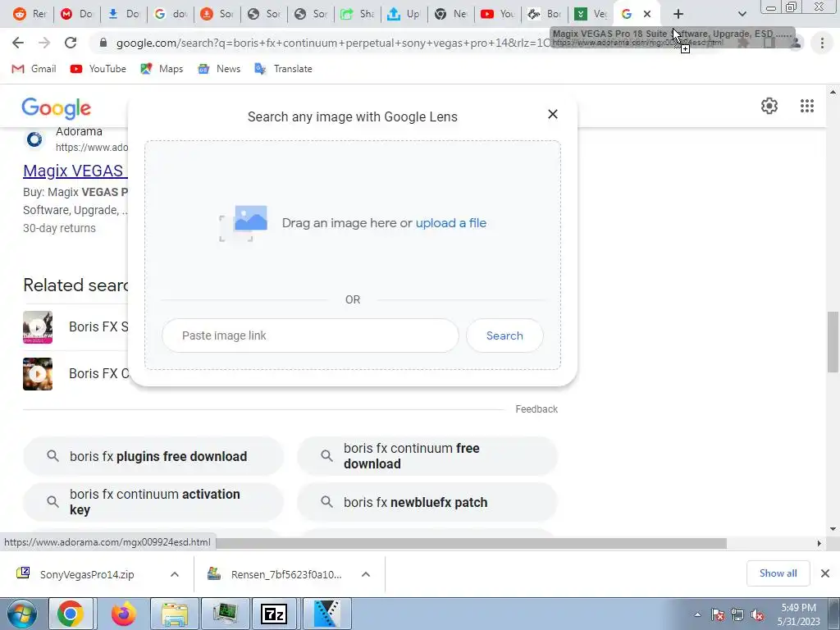Viewport: 840px width, 630px height.
Task: Expand SonyVegasPro14.zip download options
Action: click(x=175, y=574)
